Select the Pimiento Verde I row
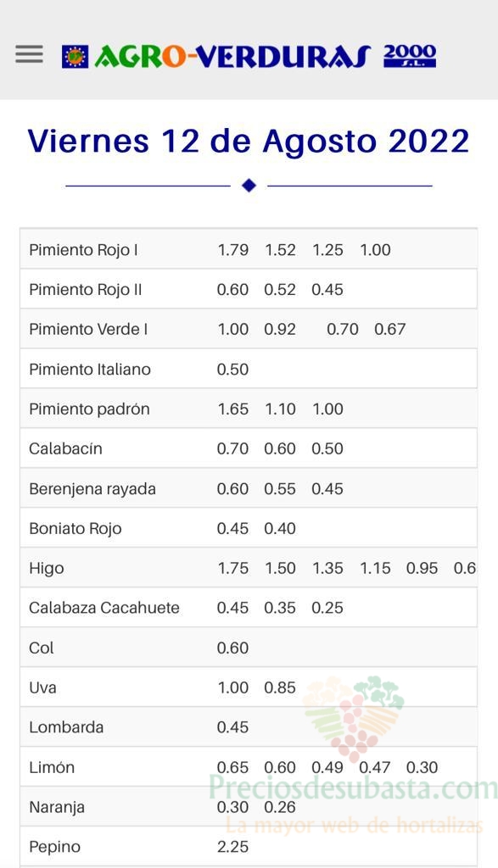The width and height of the screenshot is (498, 868). pos(249,329)
